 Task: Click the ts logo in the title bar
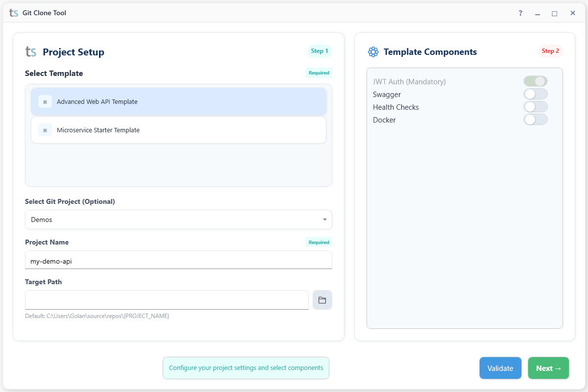(13, 13)
